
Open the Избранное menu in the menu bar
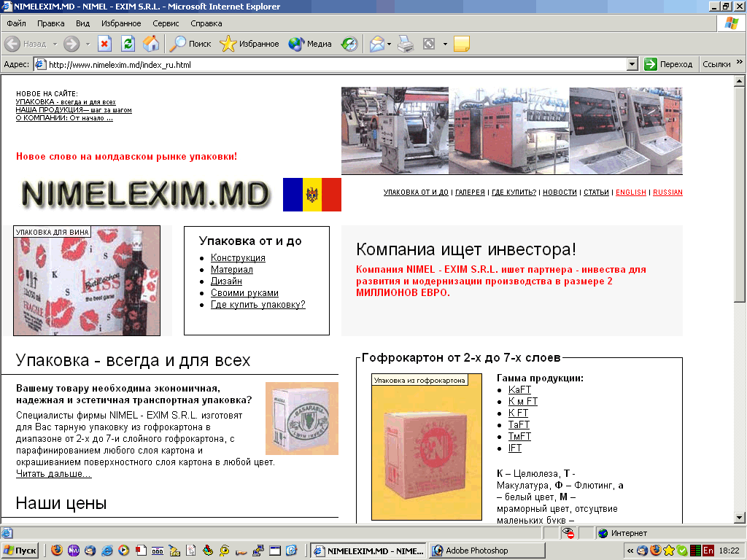(121, 23)
